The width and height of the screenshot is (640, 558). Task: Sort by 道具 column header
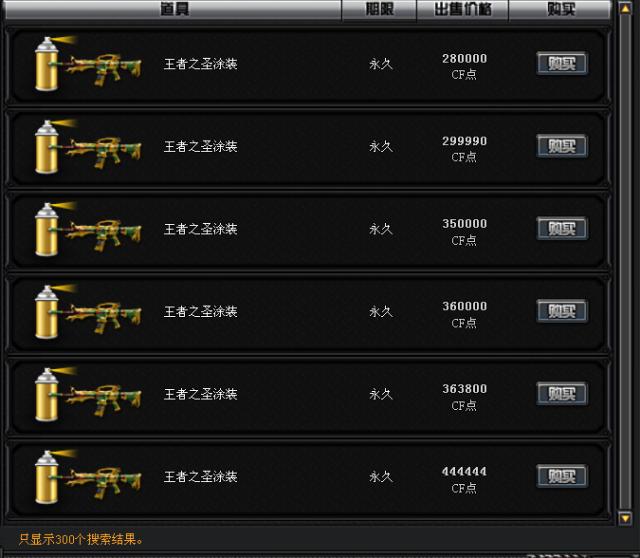click(x=173, y=9)
